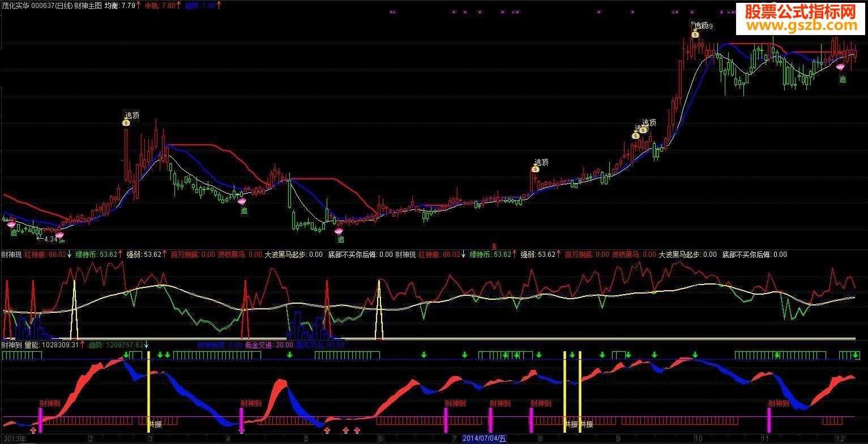Viewport: 868px width, 444px height.
Task: Click the 低金叉进: 20.00 reading
Action: click(269, 344)
